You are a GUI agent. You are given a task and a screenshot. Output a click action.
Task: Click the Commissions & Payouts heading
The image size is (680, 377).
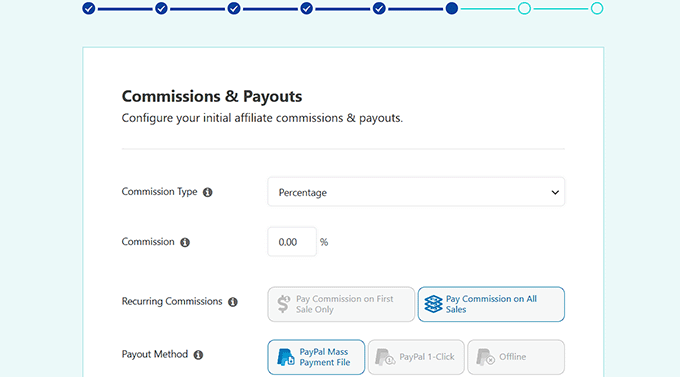click(x=212, y=96)
